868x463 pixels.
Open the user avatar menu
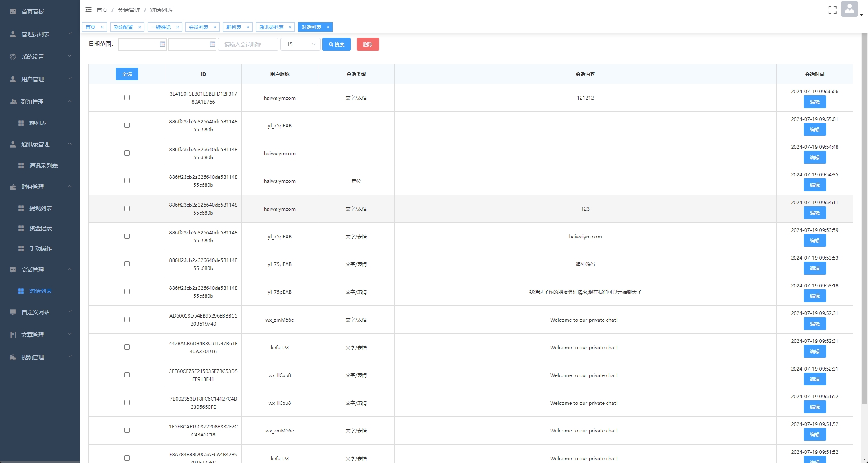click(849, 9)
